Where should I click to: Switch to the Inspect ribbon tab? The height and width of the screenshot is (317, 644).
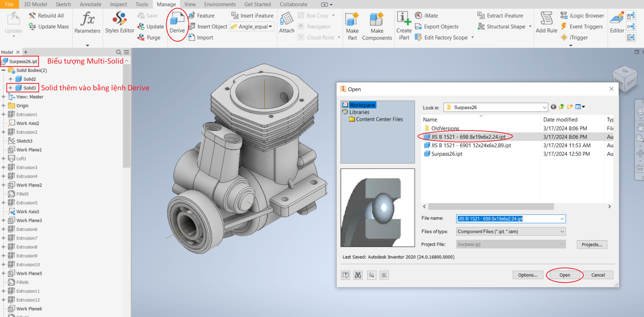(x=118, y=4)
